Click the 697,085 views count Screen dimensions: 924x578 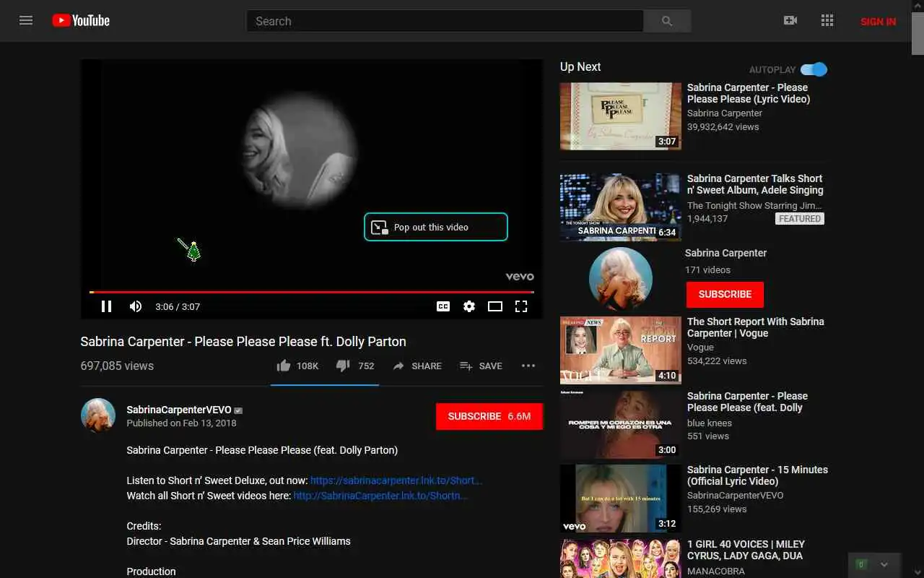[117, 366]
